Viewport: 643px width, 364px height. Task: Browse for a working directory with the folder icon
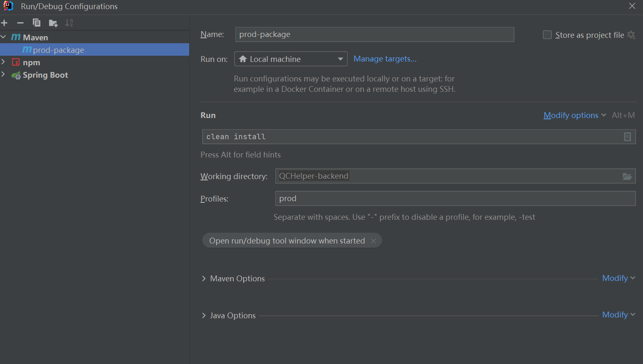(x=627, y=176)
